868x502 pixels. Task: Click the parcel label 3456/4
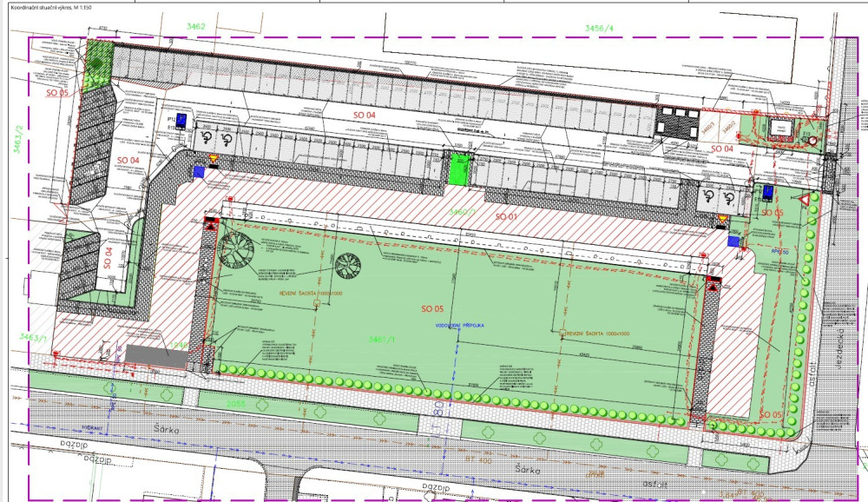(x=598, y=29)
